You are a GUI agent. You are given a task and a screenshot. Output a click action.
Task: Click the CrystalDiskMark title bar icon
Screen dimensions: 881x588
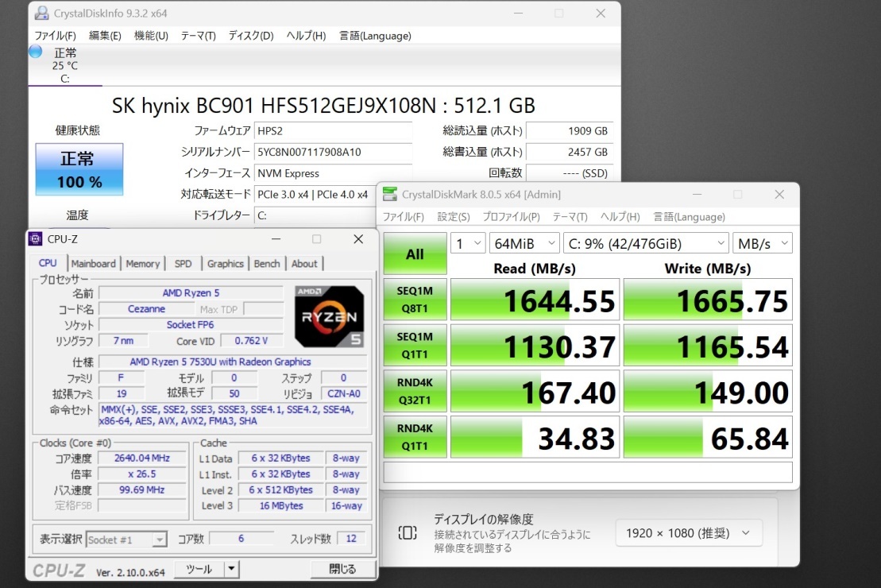coord(389,194)
